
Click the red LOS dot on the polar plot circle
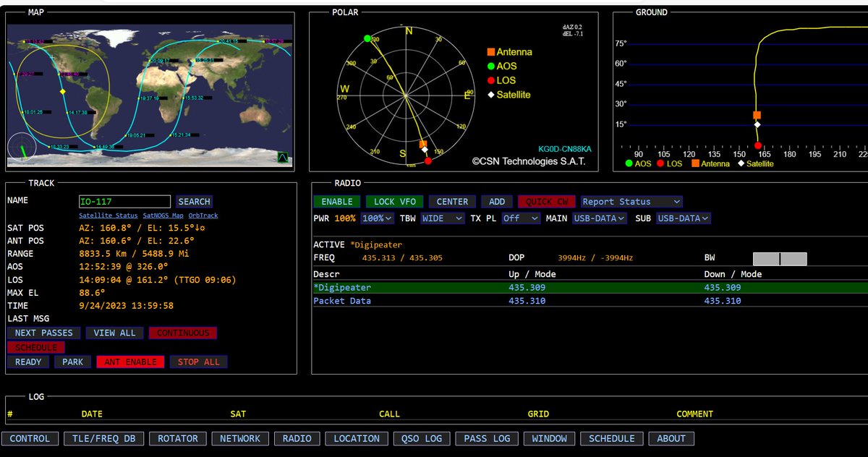pyautogui.click(x=428, y=161)
